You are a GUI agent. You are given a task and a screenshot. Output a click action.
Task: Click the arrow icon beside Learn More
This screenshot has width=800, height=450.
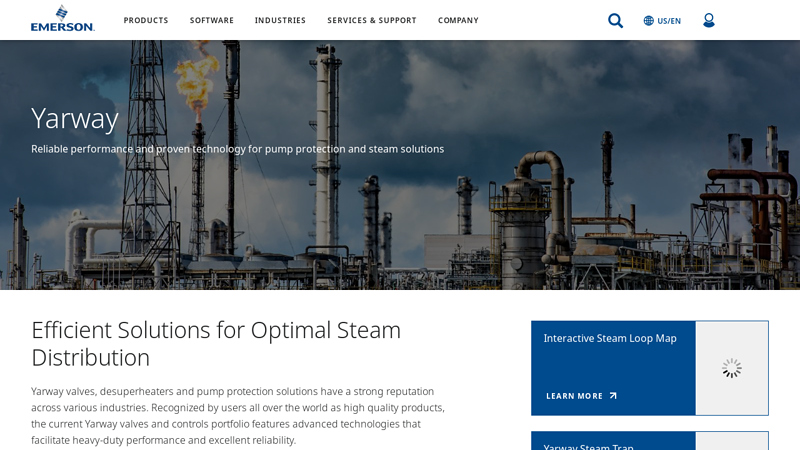click(612, 396)
